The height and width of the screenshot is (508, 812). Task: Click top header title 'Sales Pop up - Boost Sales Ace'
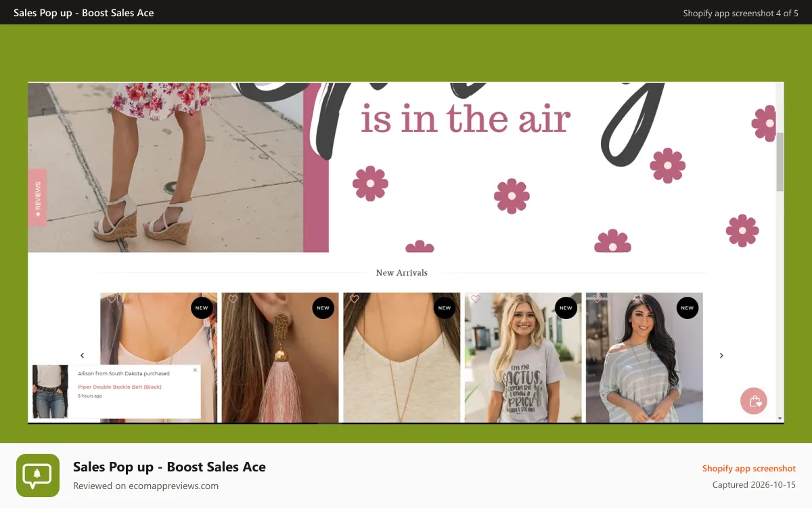point(84,12)
